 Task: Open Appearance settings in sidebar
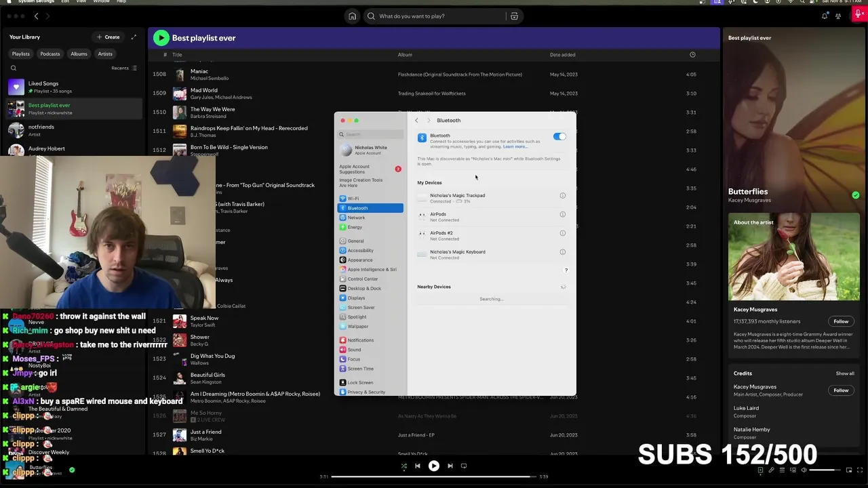(x=370, y=260)
